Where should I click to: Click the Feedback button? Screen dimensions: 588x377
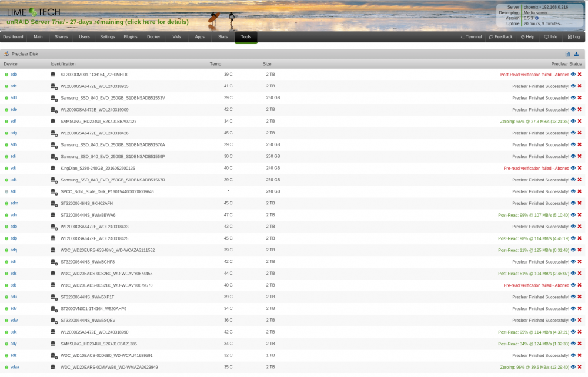(500, 36)
